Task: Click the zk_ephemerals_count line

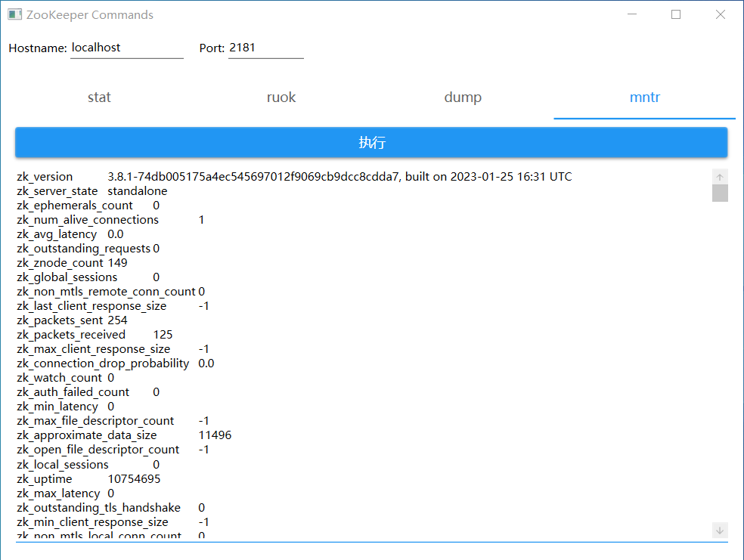Action: tap(88, 206)
